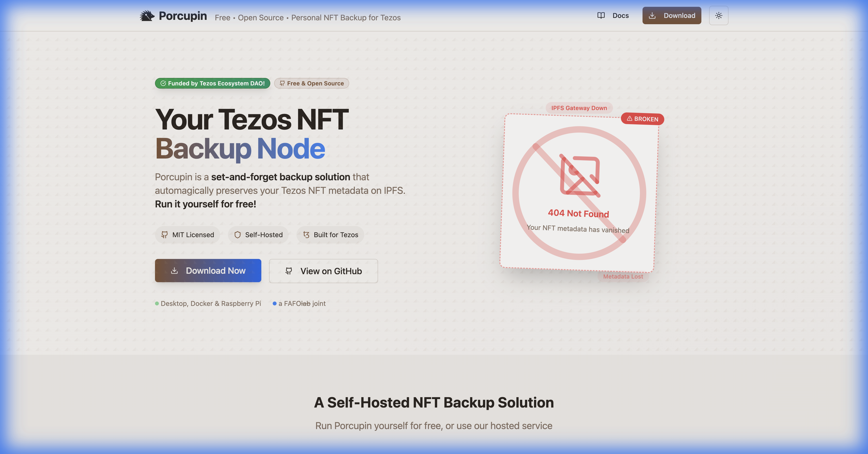Click the checkmark icon on the DAO badge

pos(163,83)
